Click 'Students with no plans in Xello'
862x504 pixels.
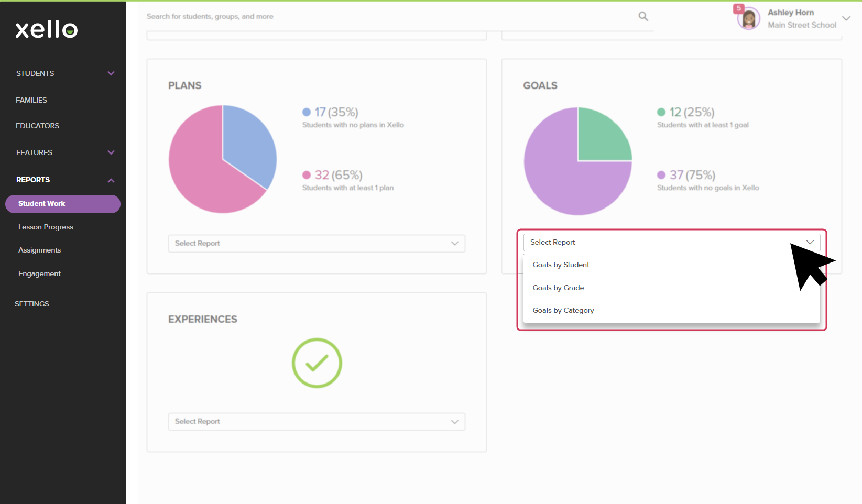click(353, 125)
